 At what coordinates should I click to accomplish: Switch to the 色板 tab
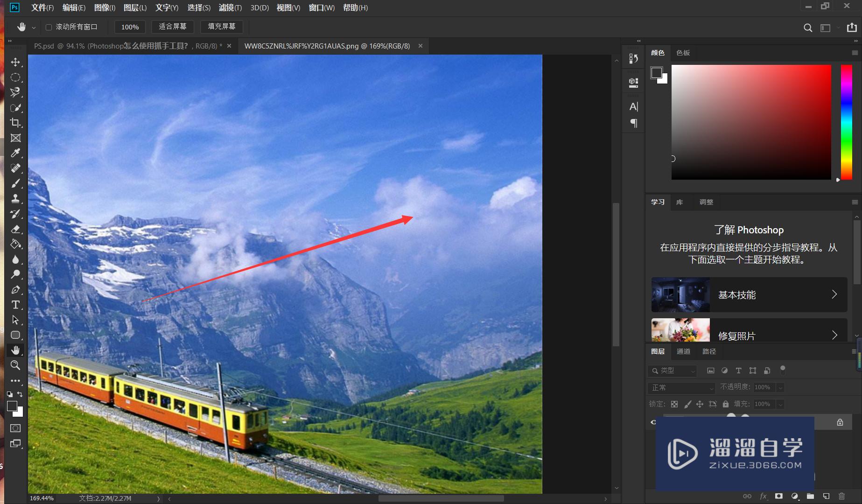[683, 53]
